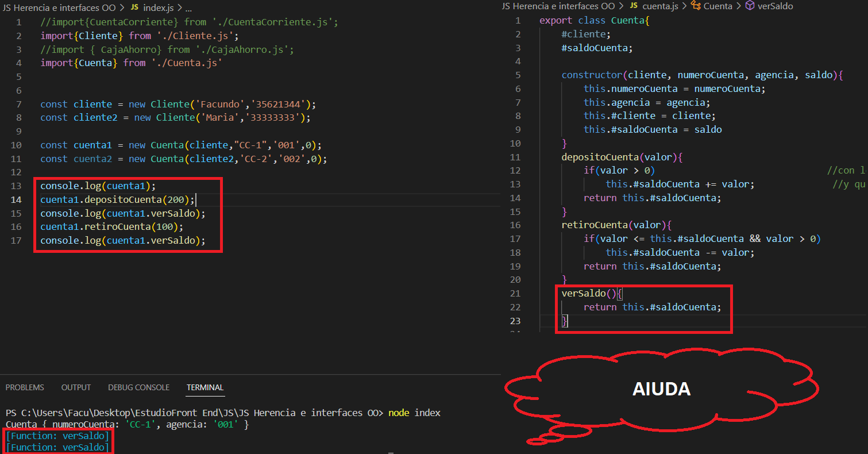
Task: Click the const cuenta2 new Cuenta line
Action: pos(184,159)
